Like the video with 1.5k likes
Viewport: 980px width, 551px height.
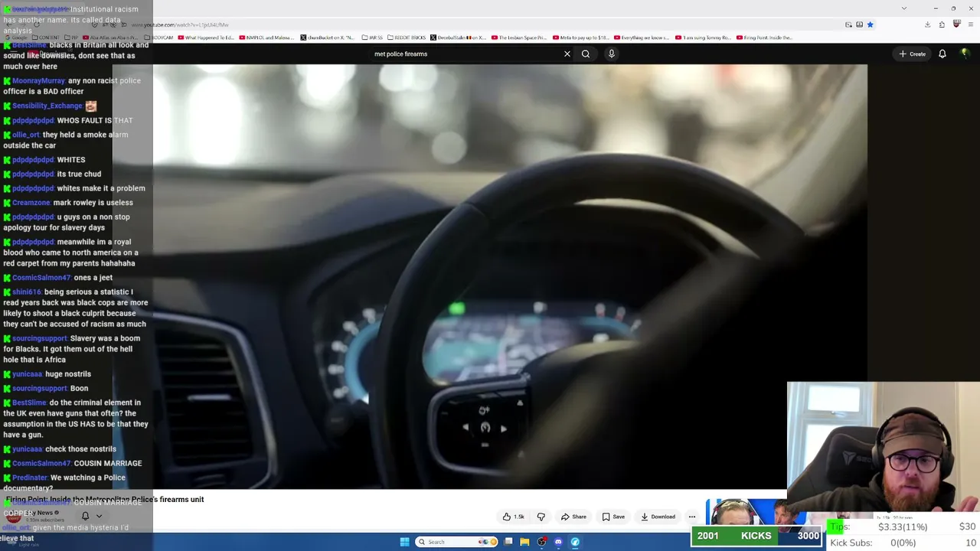[x=514, y=517]
